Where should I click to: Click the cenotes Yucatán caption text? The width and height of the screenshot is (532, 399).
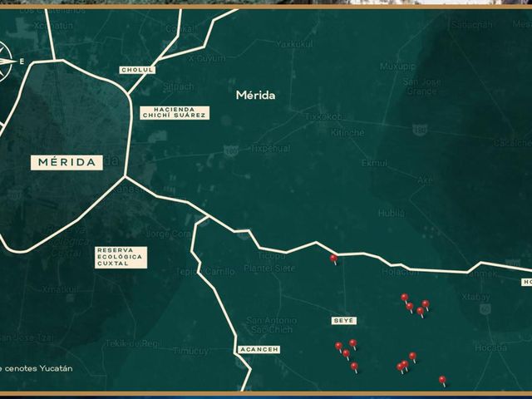[x=37, y=368]
